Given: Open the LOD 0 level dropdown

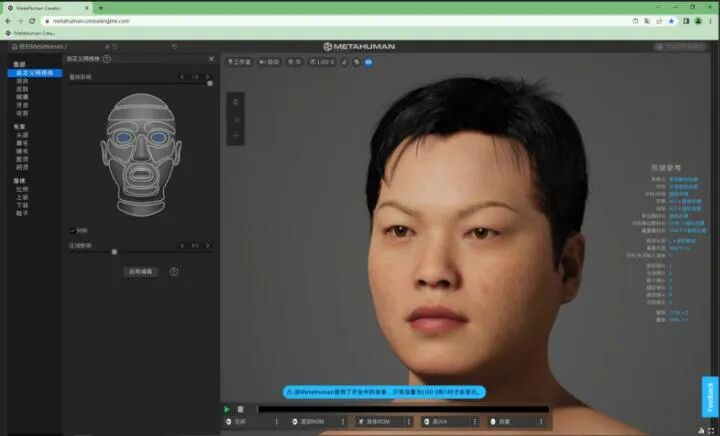Looking at the screenshot, I should 322,62.
